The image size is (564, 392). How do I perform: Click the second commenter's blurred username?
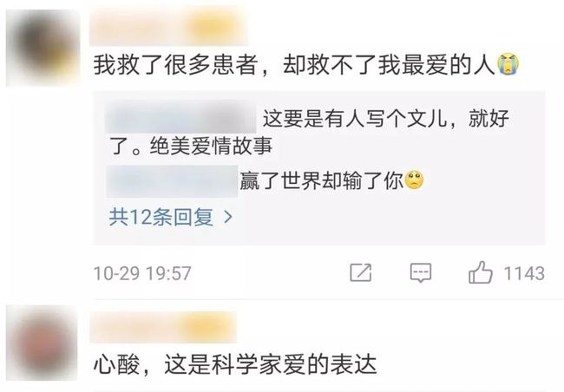(163, 327)
